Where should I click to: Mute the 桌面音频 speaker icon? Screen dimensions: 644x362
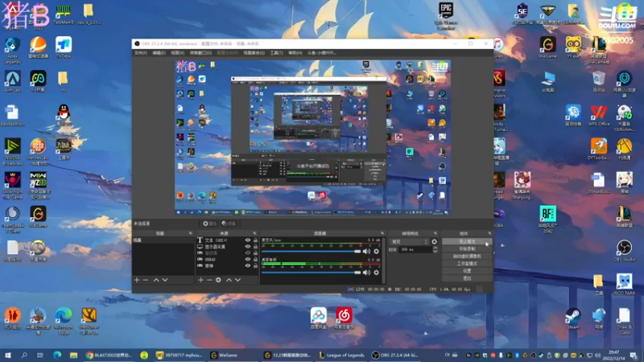366,272
